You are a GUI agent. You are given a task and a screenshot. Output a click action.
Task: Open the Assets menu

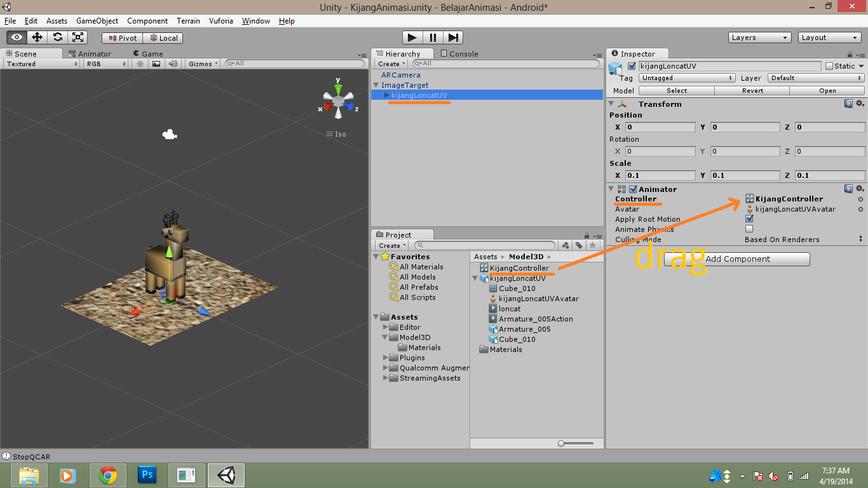coord(57,21)
